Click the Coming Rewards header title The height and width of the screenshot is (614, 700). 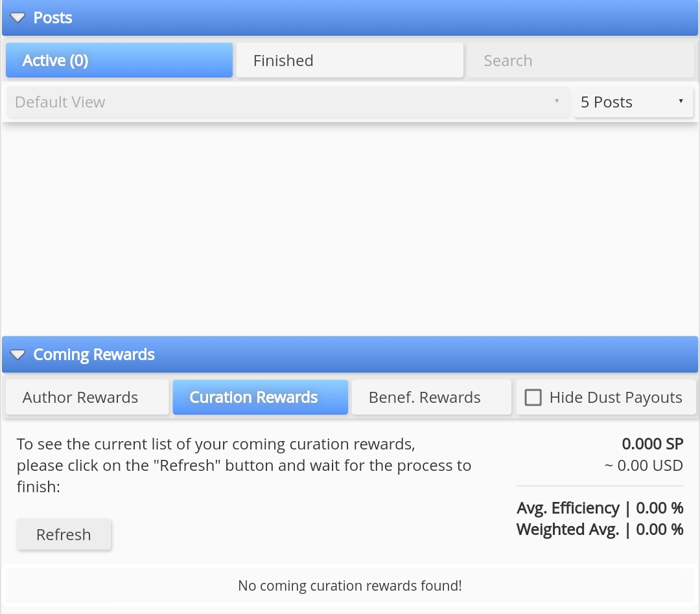(x=94, y=355)
